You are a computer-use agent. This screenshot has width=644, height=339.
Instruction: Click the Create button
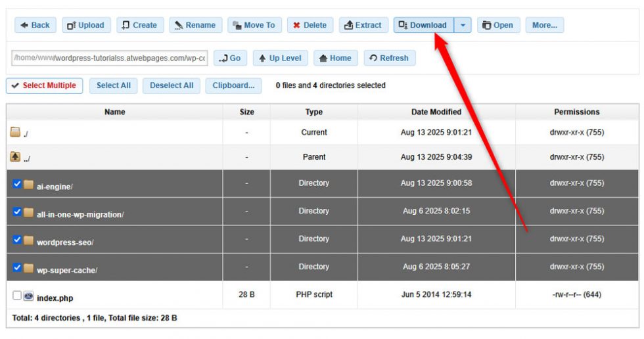click(140, 25)
